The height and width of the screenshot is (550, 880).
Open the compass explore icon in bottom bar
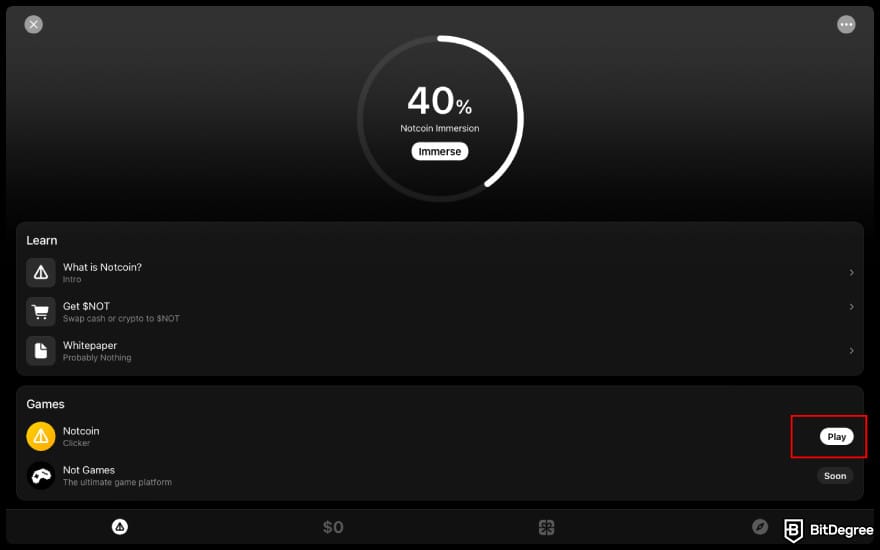point(760,527)
